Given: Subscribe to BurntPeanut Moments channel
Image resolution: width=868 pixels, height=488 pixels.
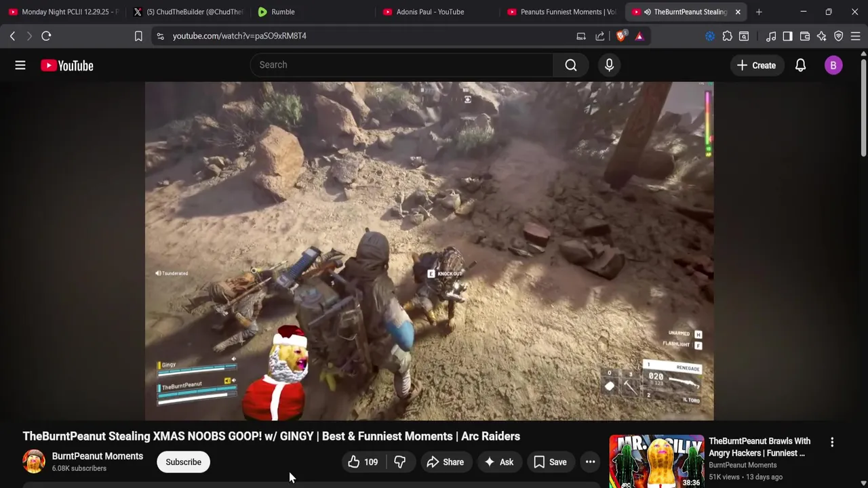Looking at the screenshot, I should pyautogui.click(x=183, y=462).
